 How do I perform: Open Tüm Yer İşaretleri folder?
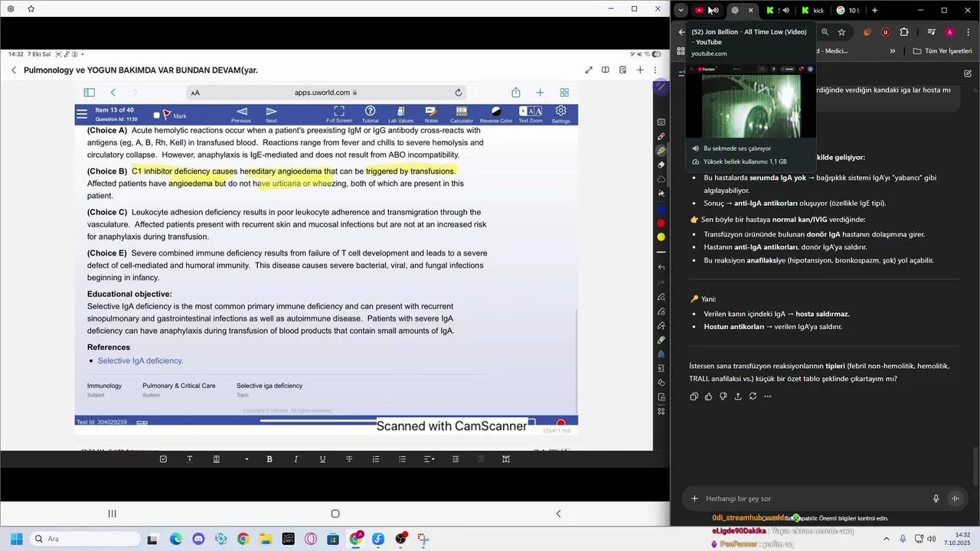942,51
